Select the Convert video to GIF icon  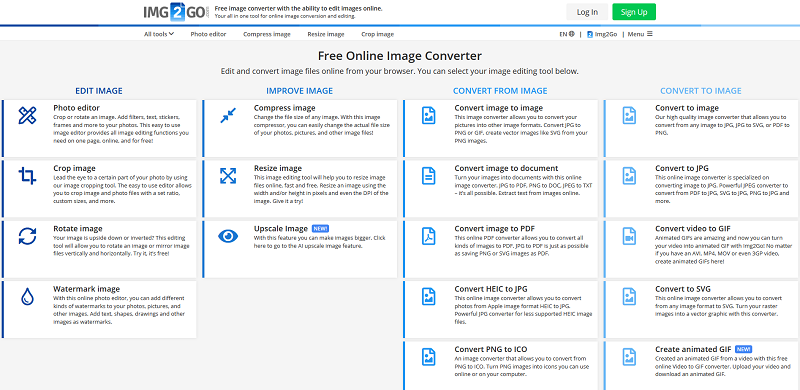click(629, 236)
